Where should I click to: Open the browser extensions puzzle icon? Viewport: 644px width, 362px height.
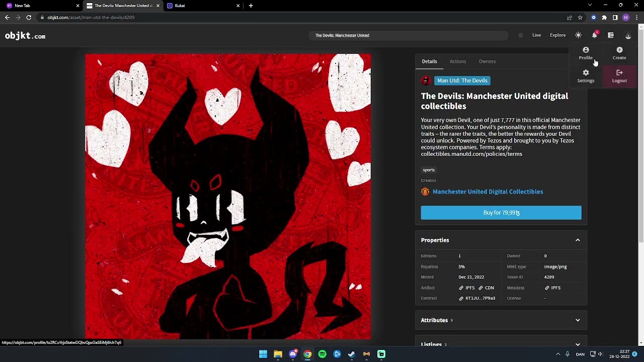click(x=604, y=18)
